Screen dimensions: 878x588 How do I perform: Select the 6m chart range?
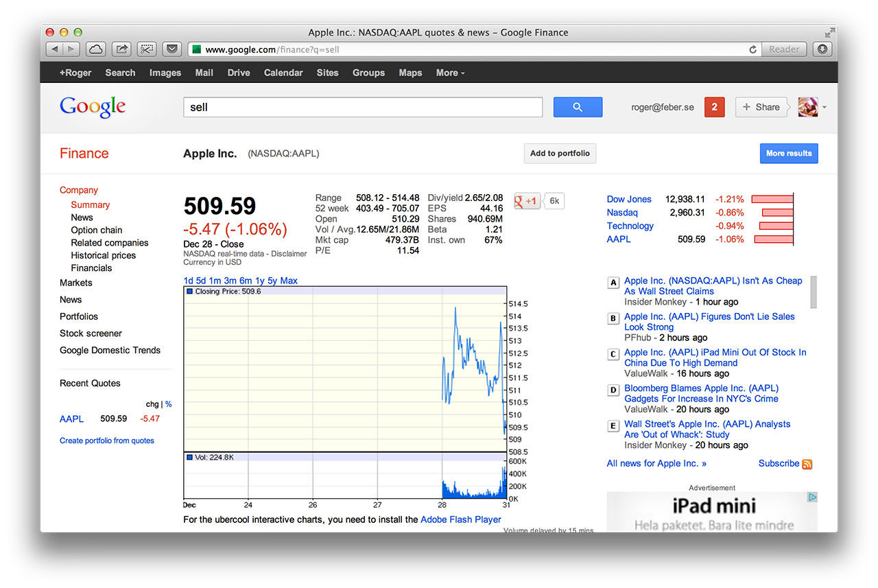click(246, 281)
